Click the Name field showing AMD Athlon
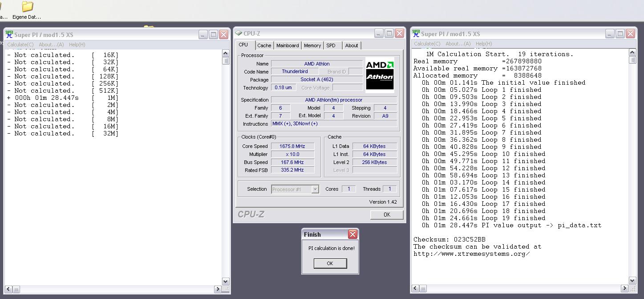The image size is (644, 299). 317,64
